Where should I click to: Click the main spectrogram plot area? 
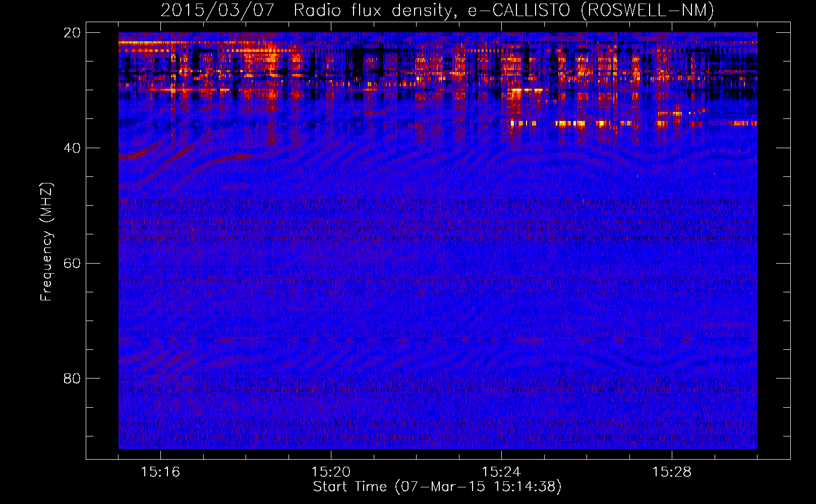[438, 240]
